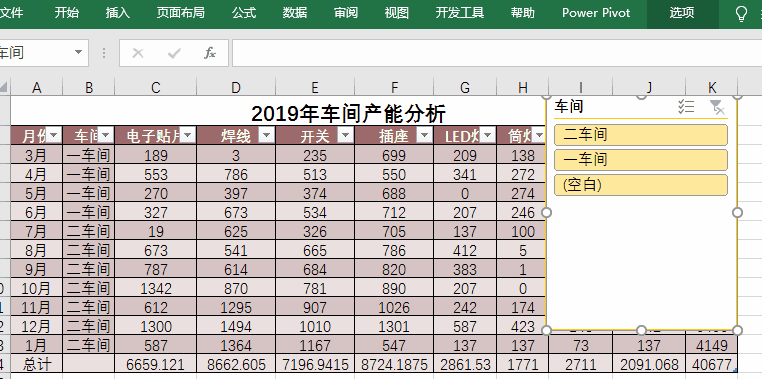Open the 文件 tab
The image size is (762, 379).
[x=11, y=13]
